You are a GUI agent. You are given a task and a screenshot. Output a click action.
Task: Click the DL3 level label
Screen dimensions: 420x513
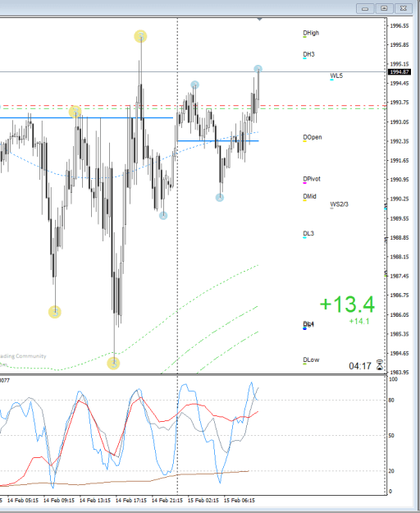(x=308, y=234)
